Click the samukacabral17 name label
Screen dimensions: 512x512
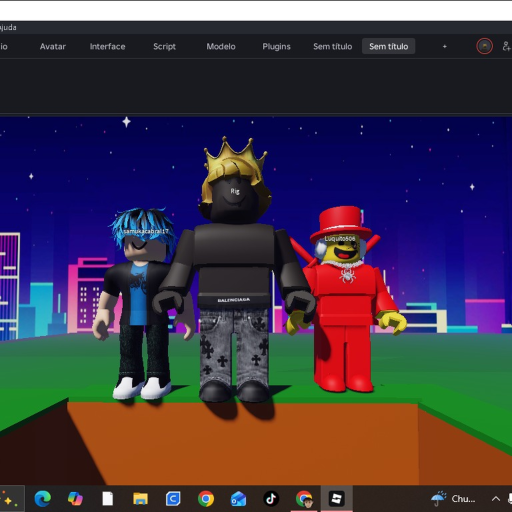pos(146,231)
